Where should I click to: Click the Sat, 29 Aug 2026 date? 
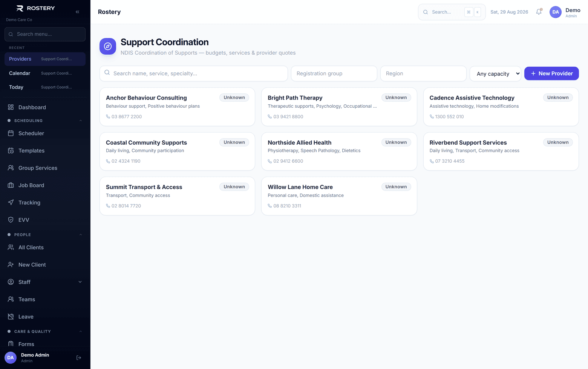tap(509, 12)
